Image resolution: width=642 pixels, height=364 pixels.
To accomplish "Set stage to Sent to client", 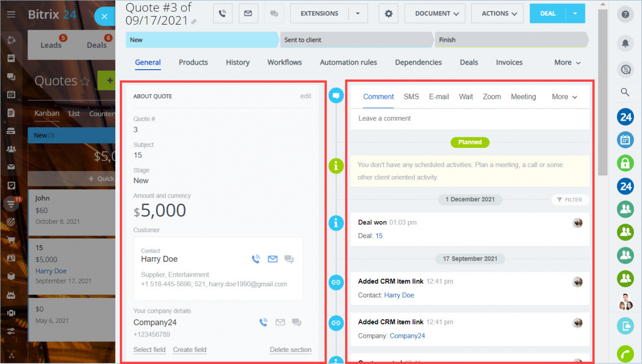I will [x=356, y=40].
